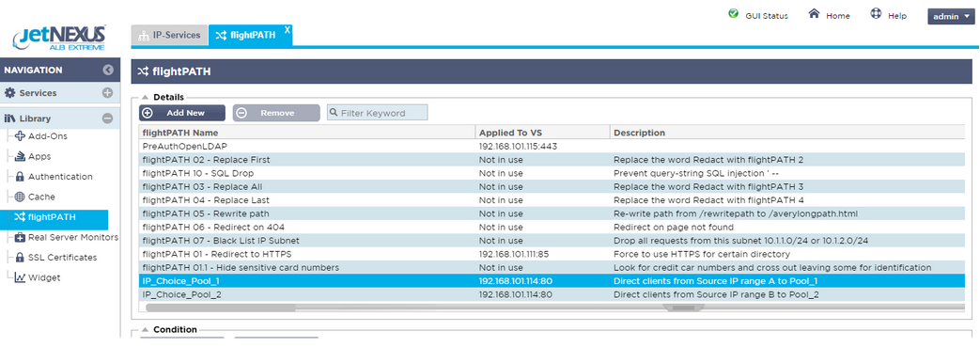
Task: Select flightPATH 01.1 - Hide sensitive card numbers
Action: [x=552, y=267]
